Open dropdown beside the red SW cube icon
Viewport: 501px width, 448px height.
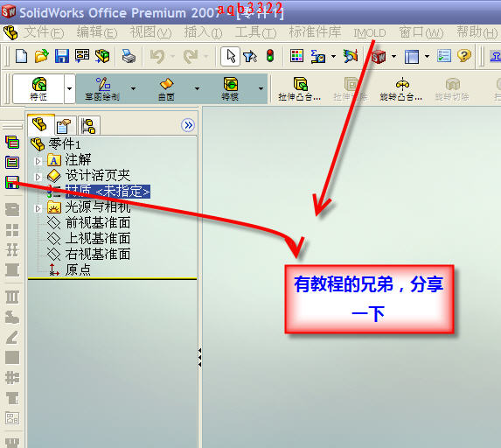(x=394, y=57)
